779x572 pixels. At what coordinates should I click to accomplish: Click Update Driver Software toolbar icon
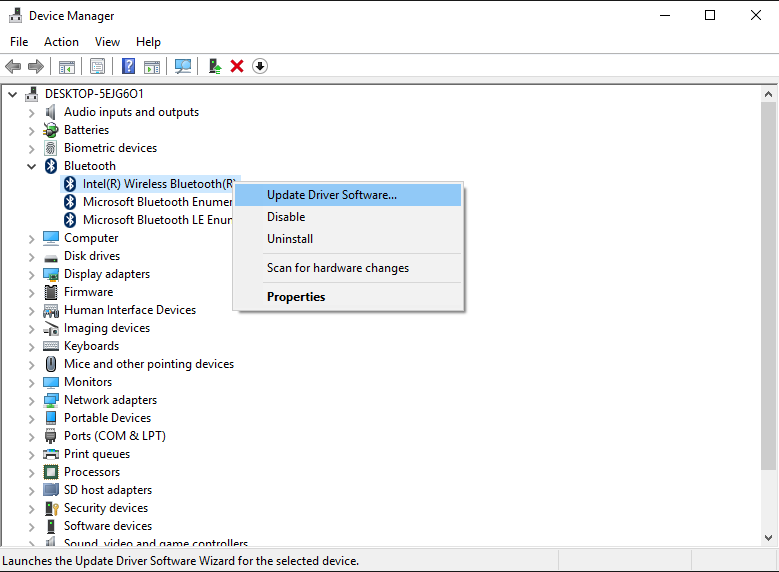coord(214,66)
